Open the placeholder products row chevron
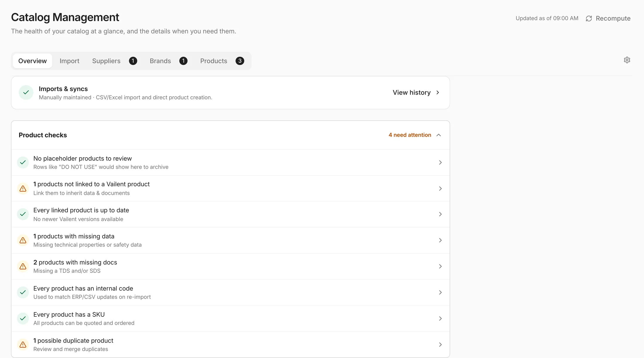This screenshot has width=644, height=358. 440,162
